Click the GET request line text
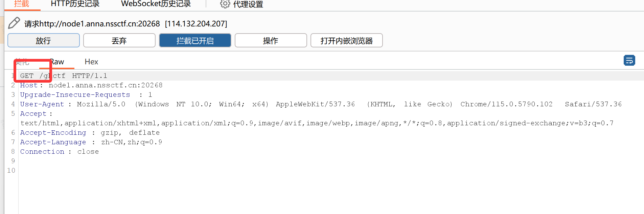The image size is (644, 214). coord(64,76)
